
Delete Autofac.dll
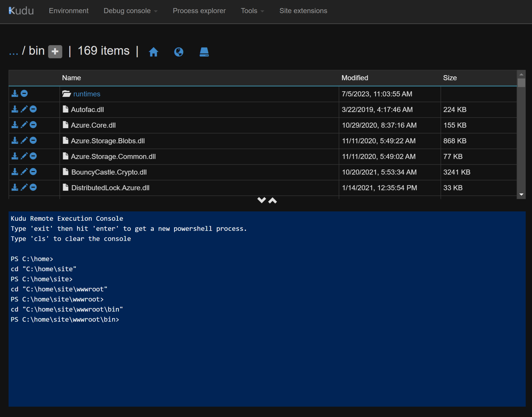coord(33,109)
